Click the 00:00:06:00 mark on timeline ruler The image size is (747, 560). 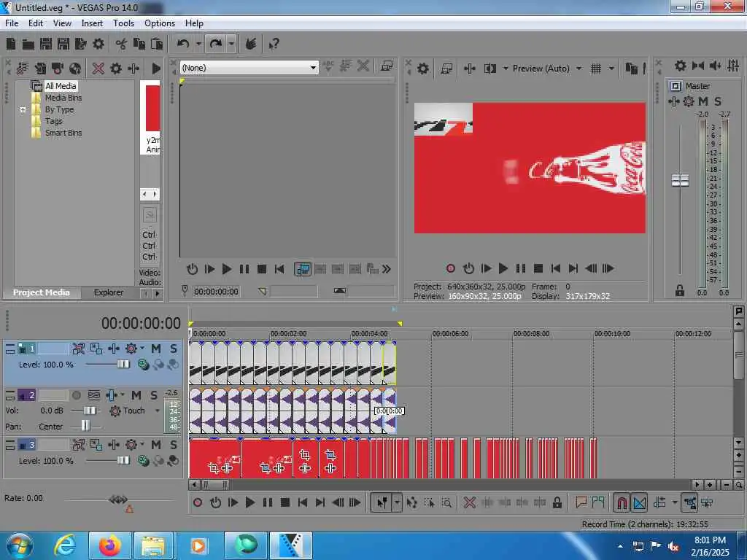tap(450, 334)
